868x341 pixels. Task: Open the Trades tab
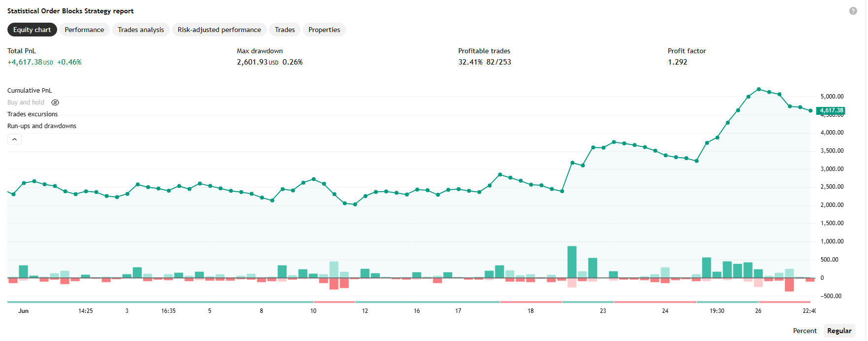(x=285, y=30)
